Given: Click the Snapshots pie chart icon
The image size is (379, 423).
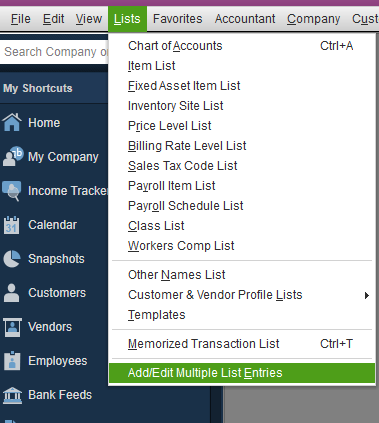Looking at the screenshot, I should tap(12, 259).
